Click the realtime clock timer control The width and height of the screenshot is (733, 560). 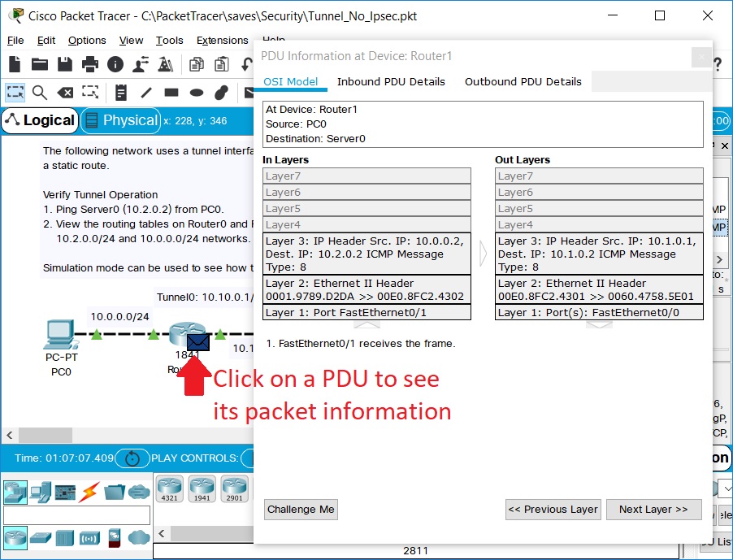point(130,458)
